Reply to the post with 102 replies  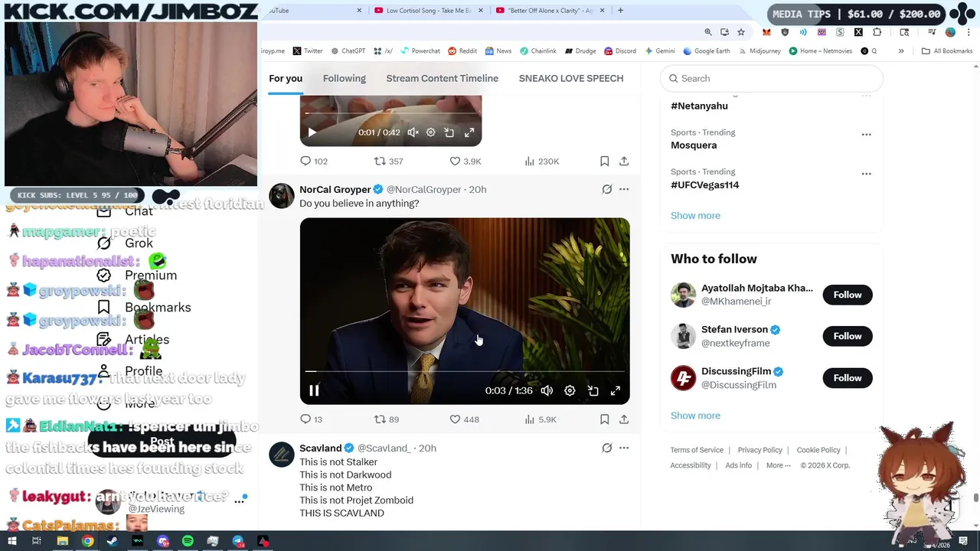[314, 161]
